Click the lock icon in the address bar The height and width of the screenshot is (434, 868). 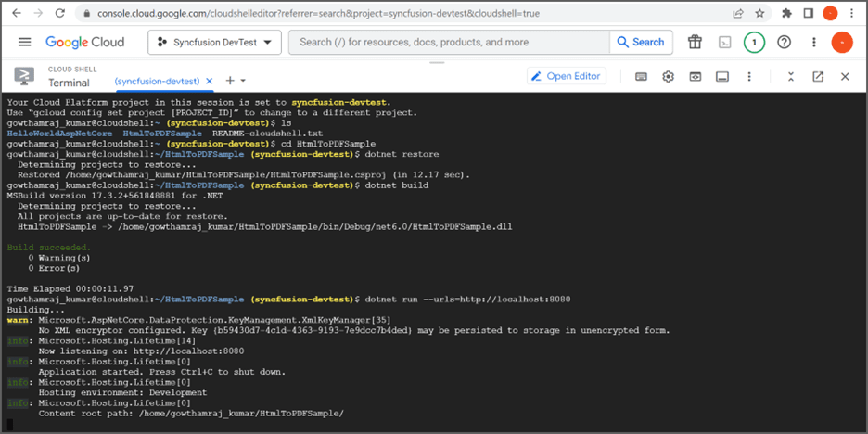86,13
